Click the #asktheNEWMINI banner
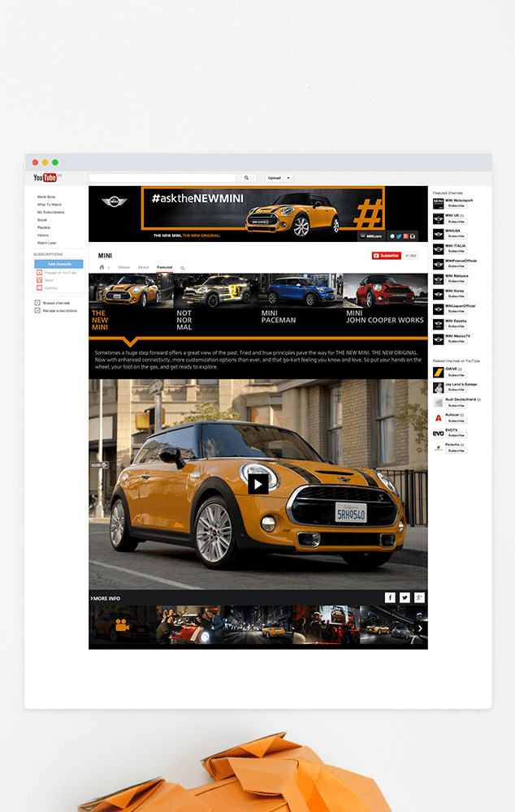This screenshot has width=515, height=812. [262, 208]
